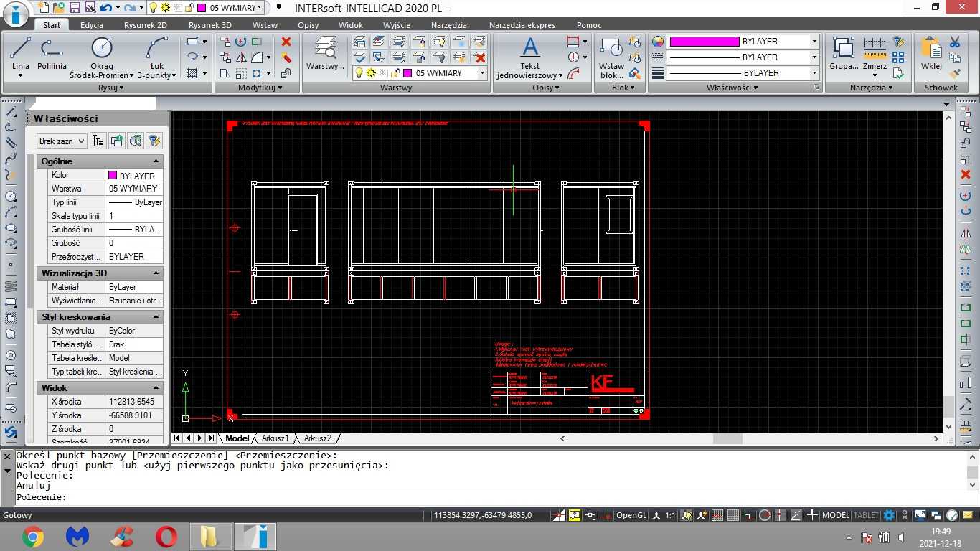
Task: Click the magenta BYLAYER color swatch
Action: [x=704, y=42]
